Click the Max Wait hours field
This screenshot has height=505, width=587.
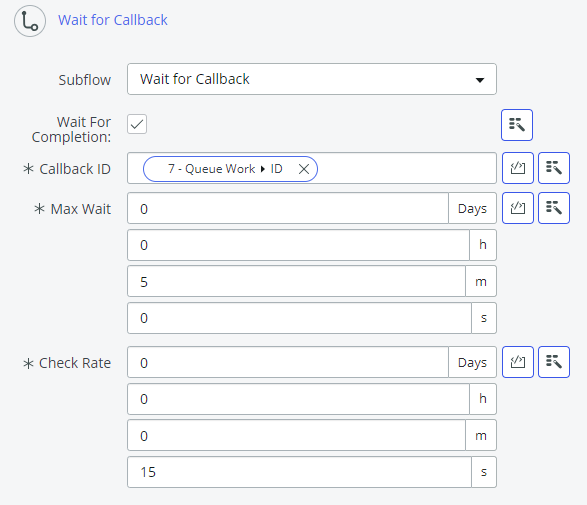tap(298, 245)
